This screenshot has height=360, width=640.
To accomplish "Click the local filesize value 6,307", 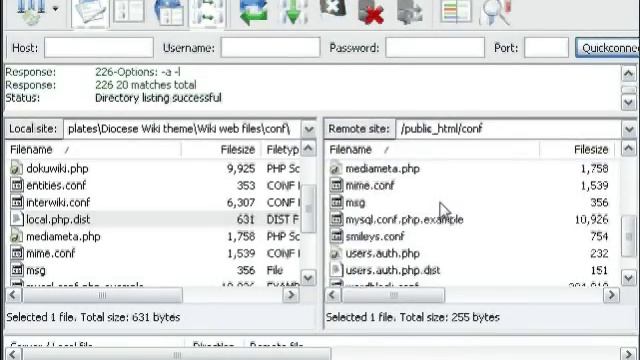I will tap(241, 202).
